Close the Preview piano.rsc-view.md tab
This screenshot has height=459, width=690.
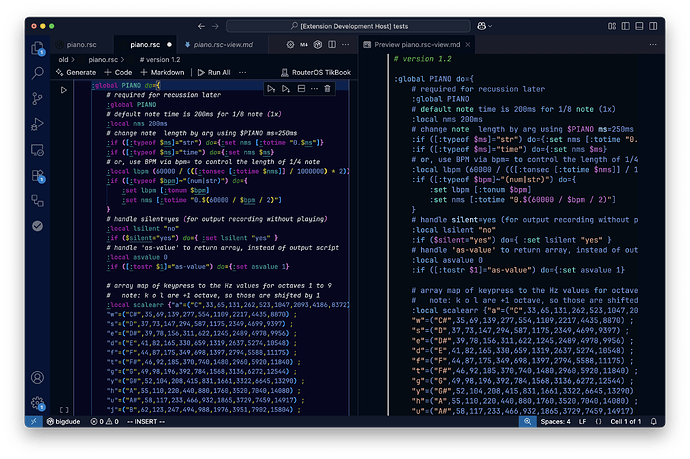click(468, 44)
